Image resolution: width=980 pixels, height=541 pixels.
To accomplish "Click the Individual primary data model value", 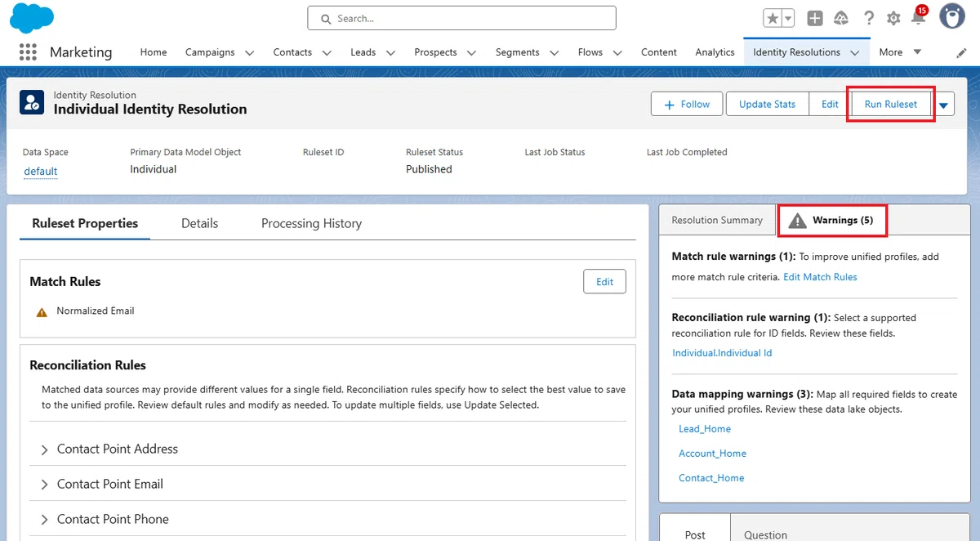I will (x=153, y=169).
